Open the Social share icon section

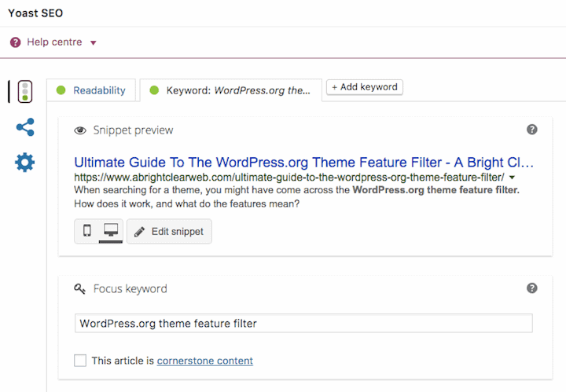point(25,127)
